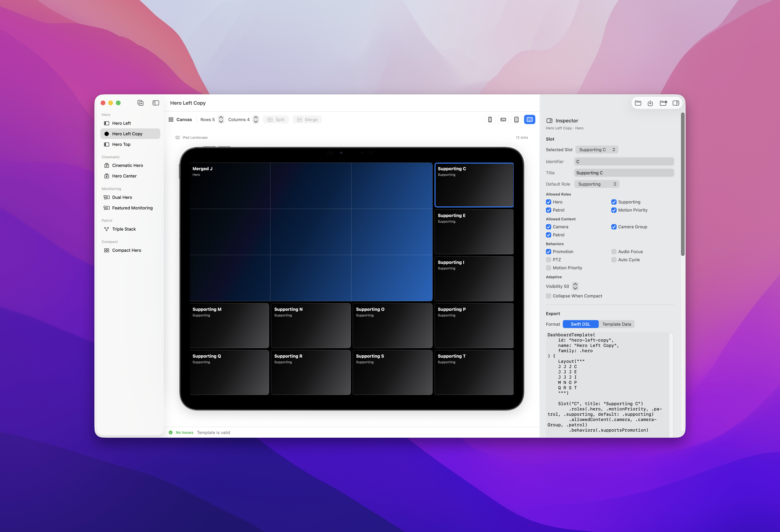
Task: Switch export format to Swift DSL
Action: (581, 324)
